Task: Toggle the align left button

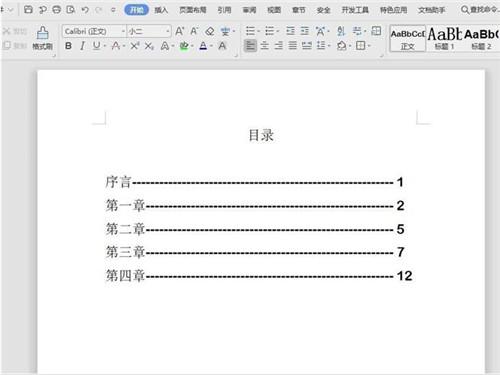Action: point(250,45)
